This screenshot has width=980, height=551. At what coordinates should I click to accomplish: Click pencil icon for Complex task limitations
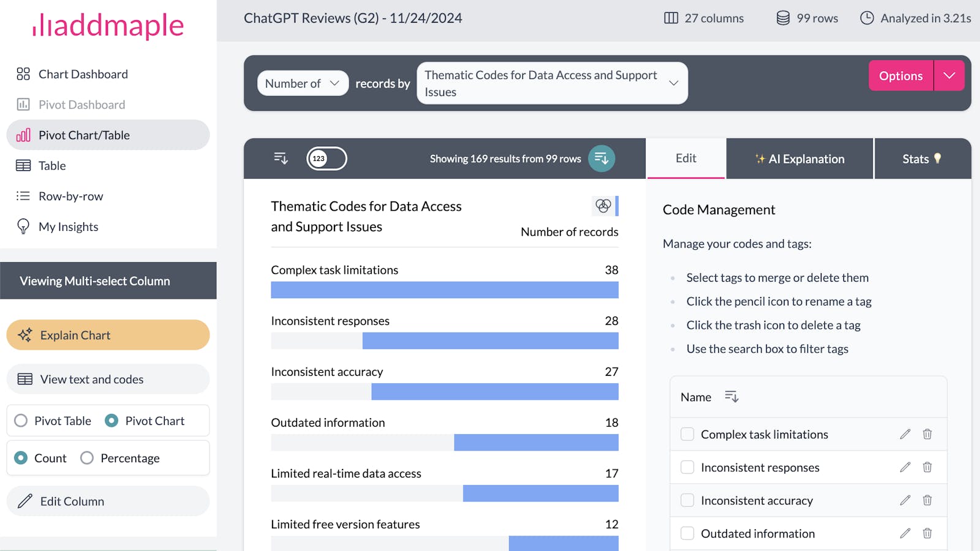(905, 434)
